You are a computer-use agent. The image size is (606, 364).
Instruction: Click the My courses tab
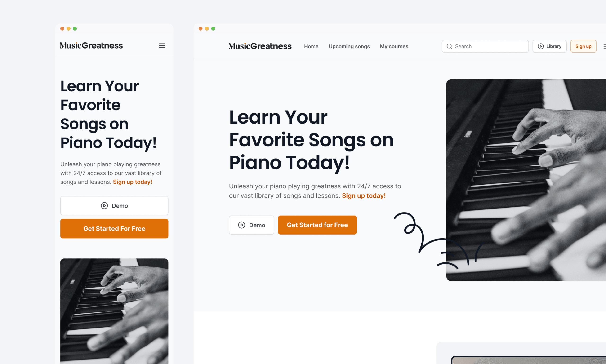(394, 46)
